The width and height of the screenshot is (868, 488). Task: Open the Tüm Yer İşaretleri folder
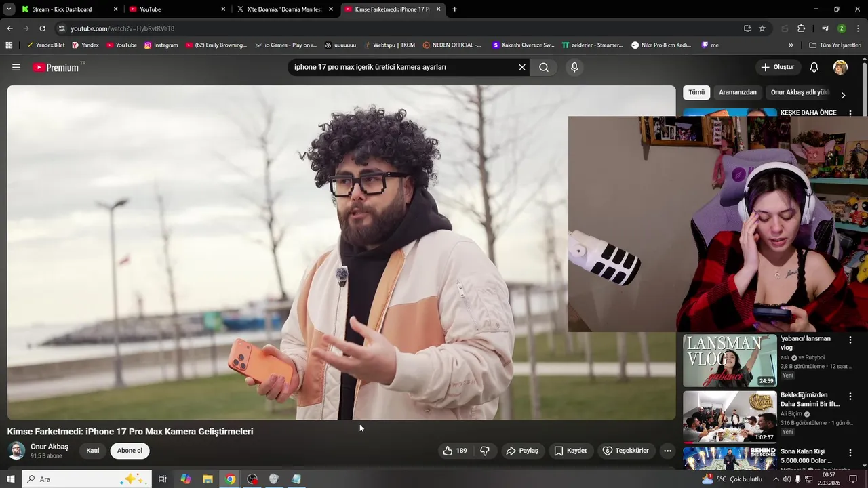click(835, 45)
